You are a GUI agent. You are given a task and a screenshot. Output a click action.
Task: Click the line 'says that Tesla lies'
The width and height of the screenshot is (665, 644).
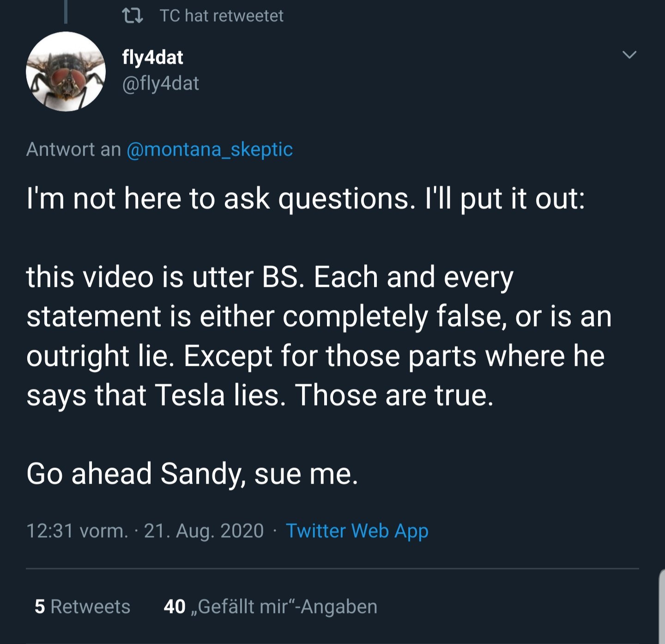coord(260,395)
